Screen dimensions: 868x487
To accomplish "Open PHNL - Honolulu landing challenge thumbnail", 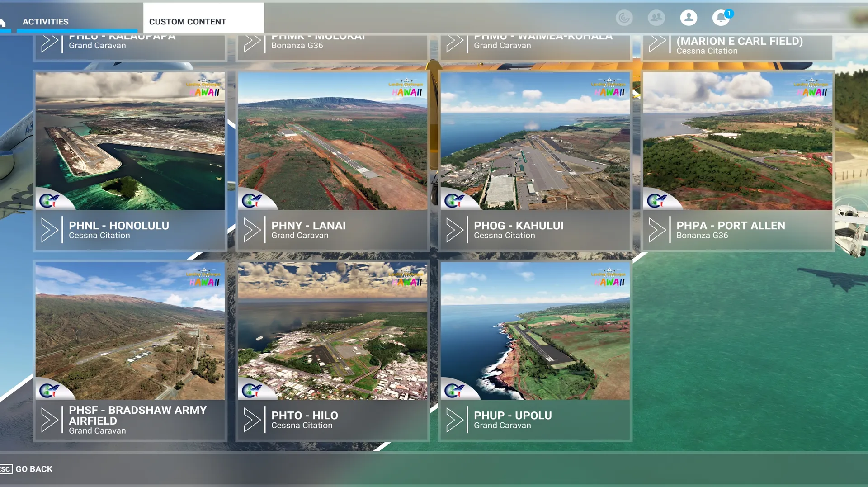I will (x=130, y=141).
